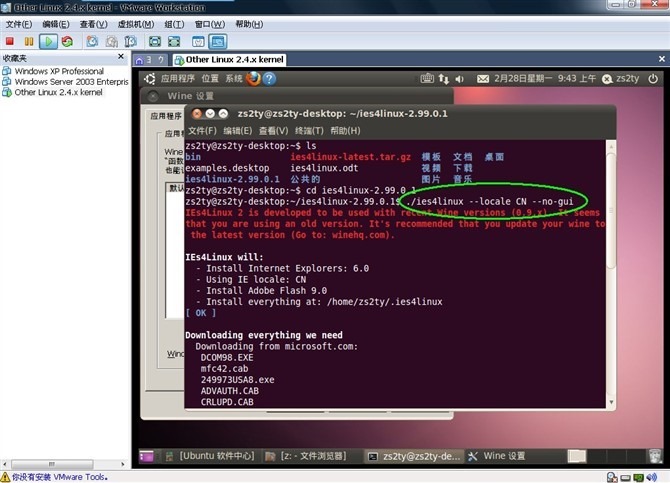Image resolution: width=670 pixels, height=483 pixels.
Task: Close the terminal window with red button
Action: pos(197,114)
